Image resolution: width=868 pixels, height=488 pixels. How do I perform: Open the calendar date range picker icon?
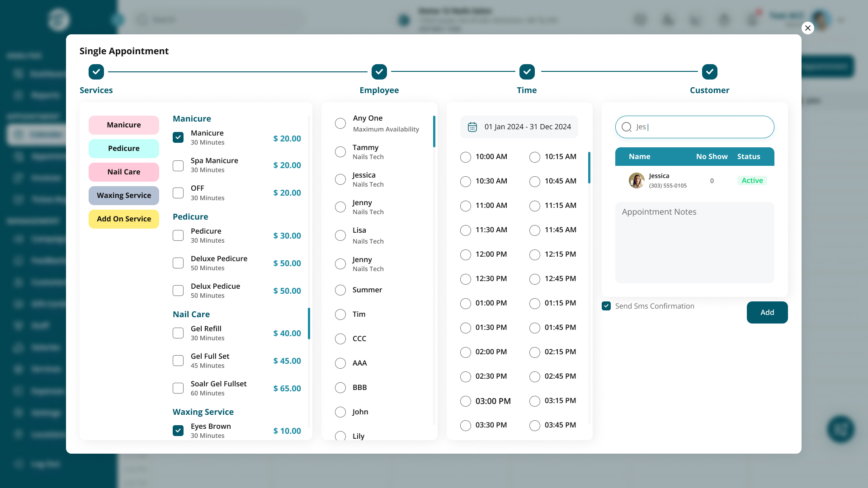pyautogui.click(x=472, y=127)
